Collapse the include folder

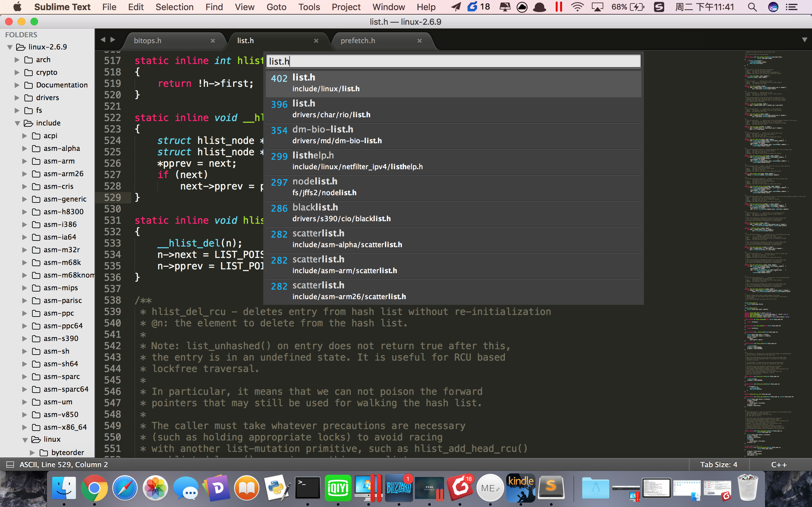click(17, 123)
